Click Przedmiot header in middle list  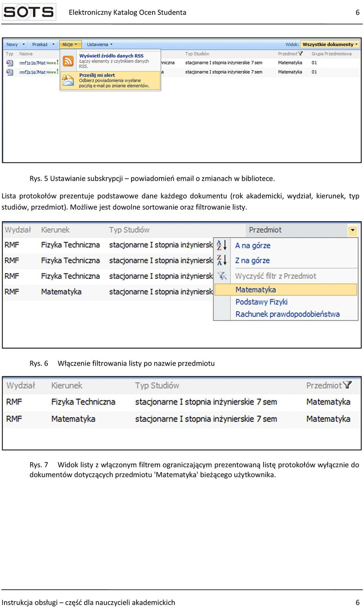click(265, 230)
